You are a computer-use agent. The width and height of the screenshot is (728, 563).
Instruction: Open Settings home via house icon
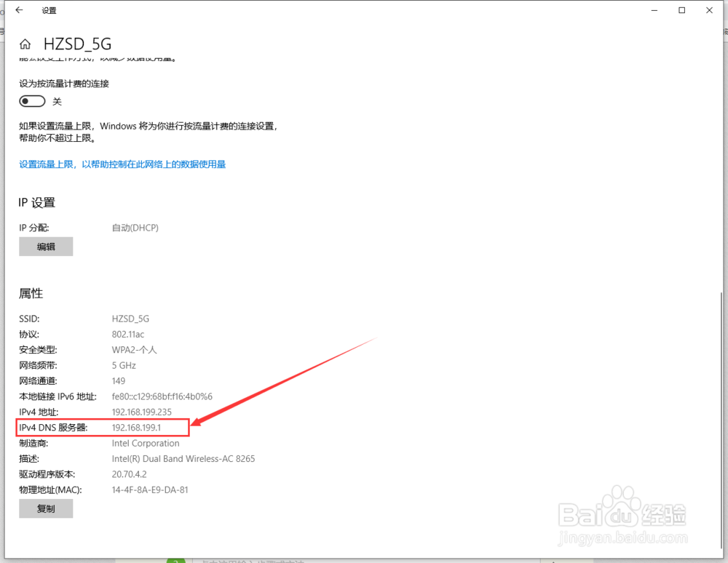(25, 44)
